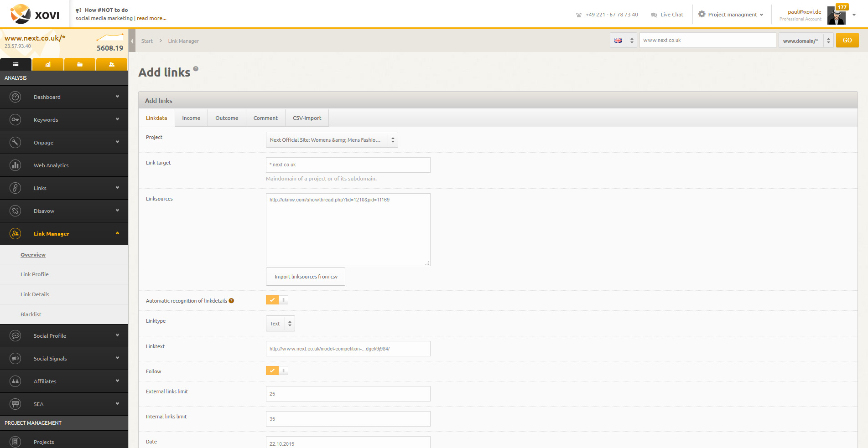Switch to the CSV-Import tab
The image size is (868, 448).
pos(307,118)
